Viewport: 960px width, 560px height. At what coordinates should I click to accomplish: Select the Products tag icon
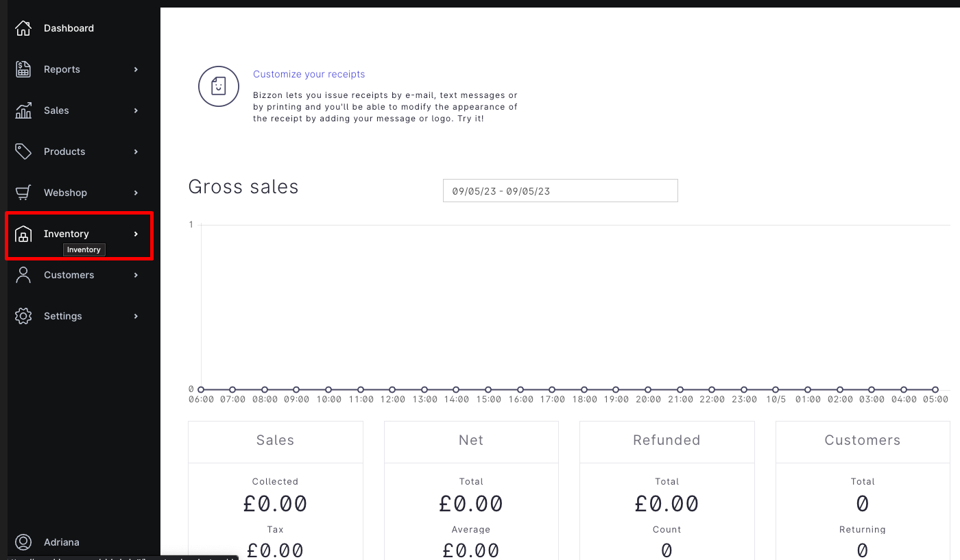[23, 151]
